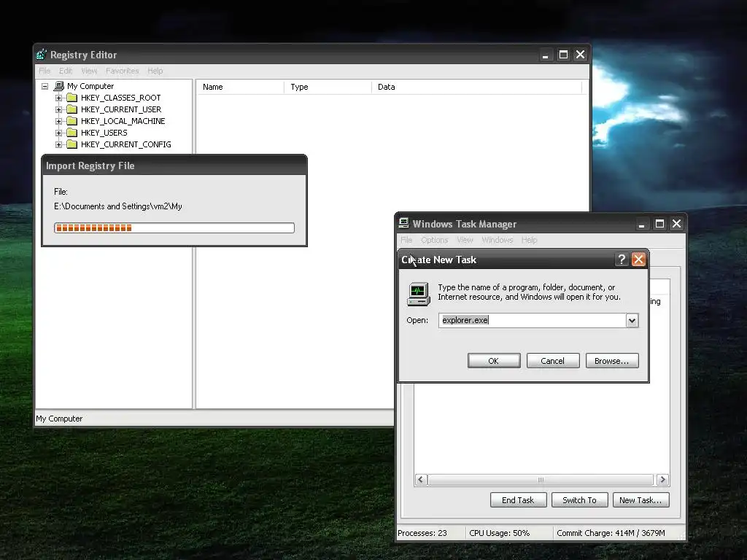Image resolution: width=747 pixels, height=560 pixels.
Task: Open the View menu in Task Manager
Action: tap(465, 240)
